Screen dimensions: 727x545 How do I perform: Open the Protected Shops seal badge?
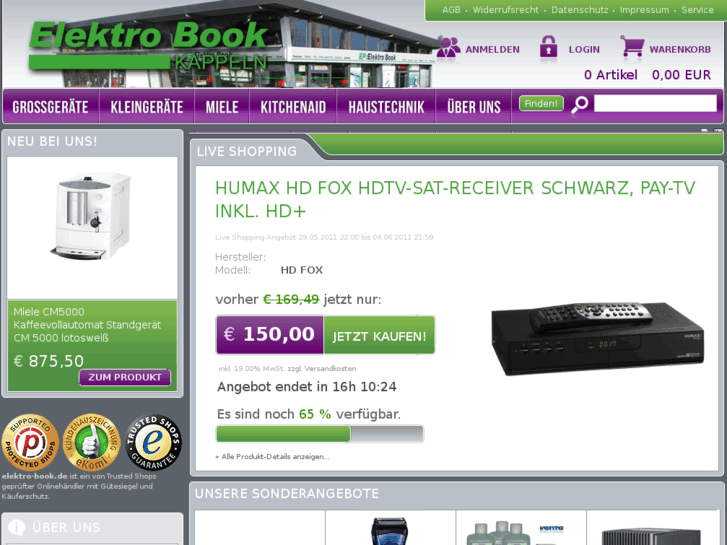30,442
